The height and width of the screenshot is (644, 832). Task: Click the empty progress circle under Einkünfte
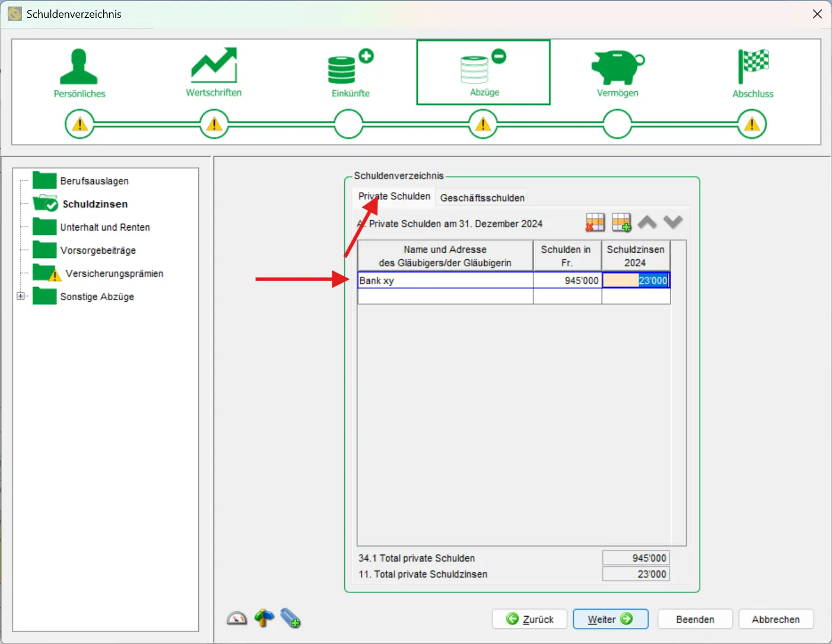point(348,125)
